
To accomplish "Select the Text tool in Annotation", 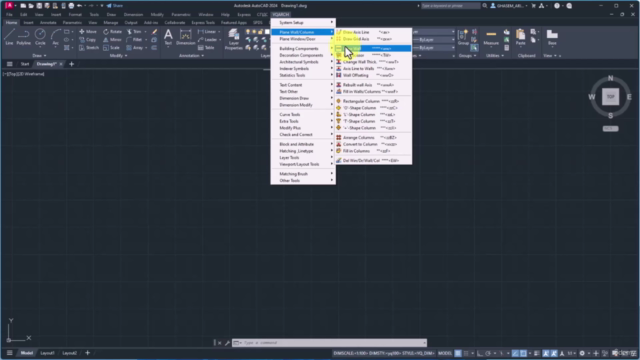I will pos(168,37).
